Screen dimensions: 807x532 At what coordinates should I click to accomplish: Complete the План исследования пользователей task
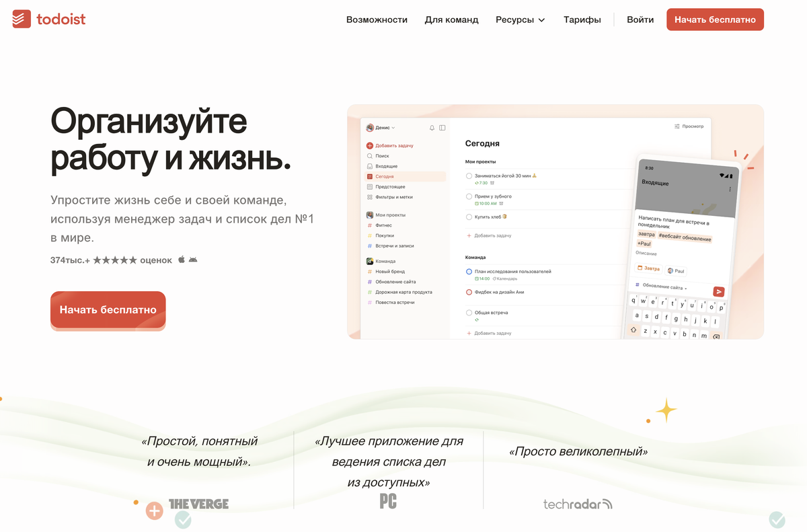point(469,272)
